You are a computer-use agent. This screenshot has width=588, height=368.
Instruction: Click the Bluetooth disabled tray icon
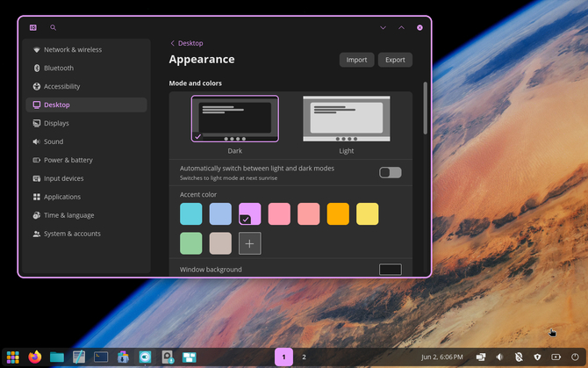point(519,357)
